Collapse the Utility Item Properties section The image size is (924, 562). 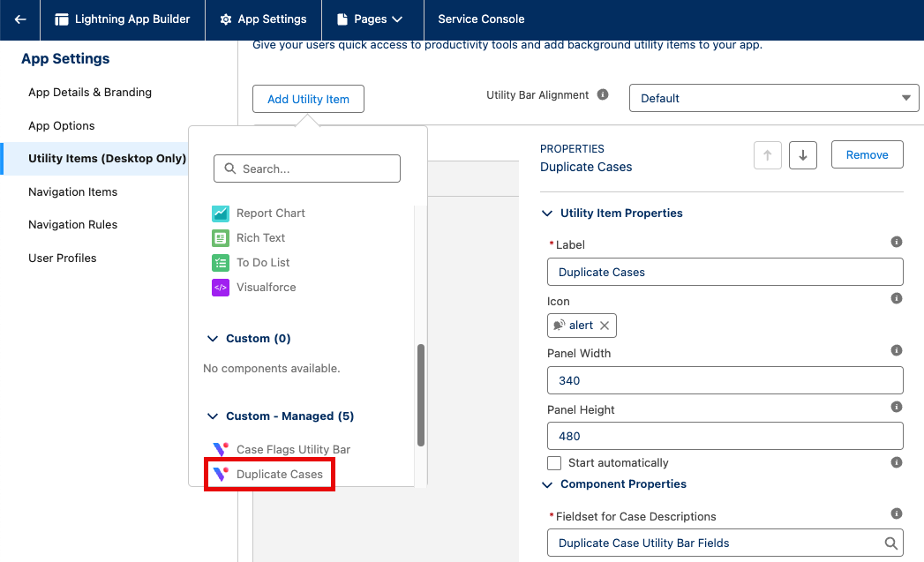pyautogui.click(x=547, y=214)
